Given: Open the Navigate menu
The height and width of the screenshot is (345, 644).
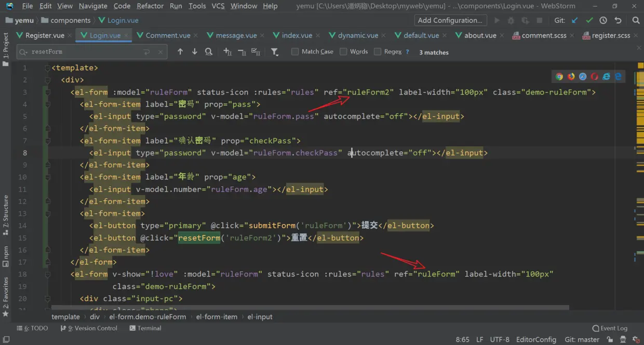Looking at the screenshot, I should pyautogui.click(x=93, y=6).
